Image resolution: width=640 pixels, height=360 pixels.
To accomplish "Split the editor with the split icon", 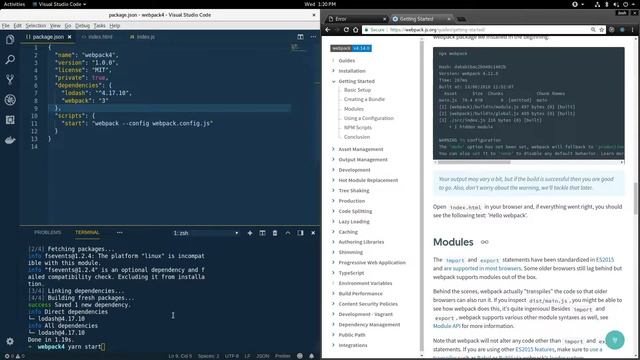I will click(300, 37).
